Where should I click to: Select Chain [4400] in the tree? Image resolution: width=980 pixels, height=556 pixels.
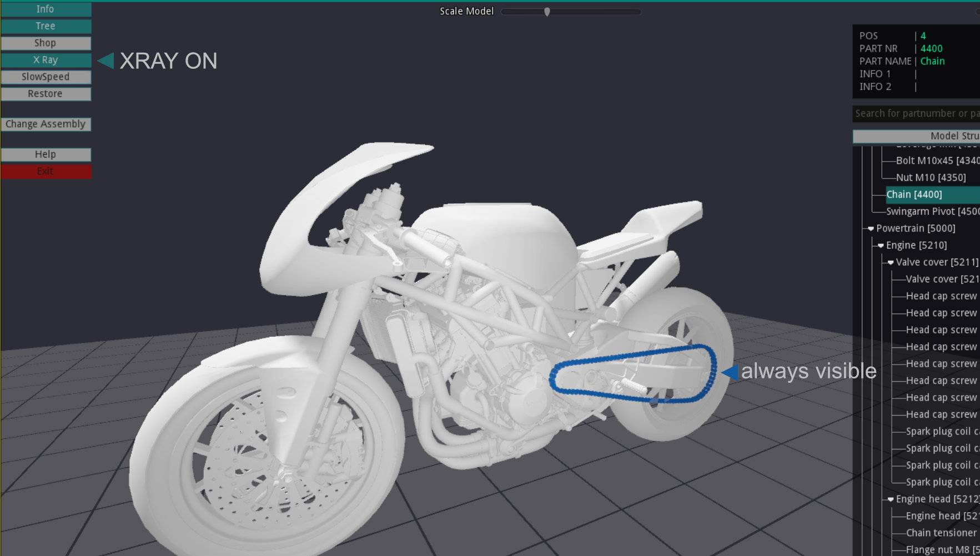point(914,195)
